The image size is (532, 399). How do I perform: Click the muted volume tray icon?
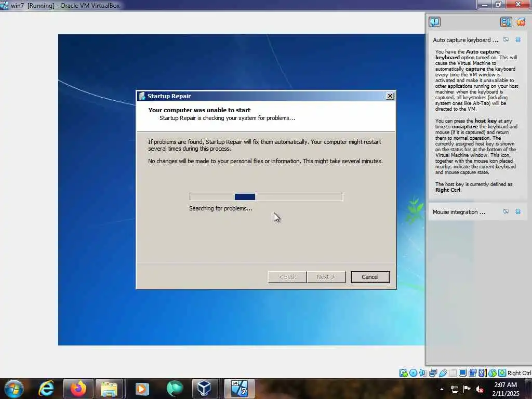tap(480, 389)
